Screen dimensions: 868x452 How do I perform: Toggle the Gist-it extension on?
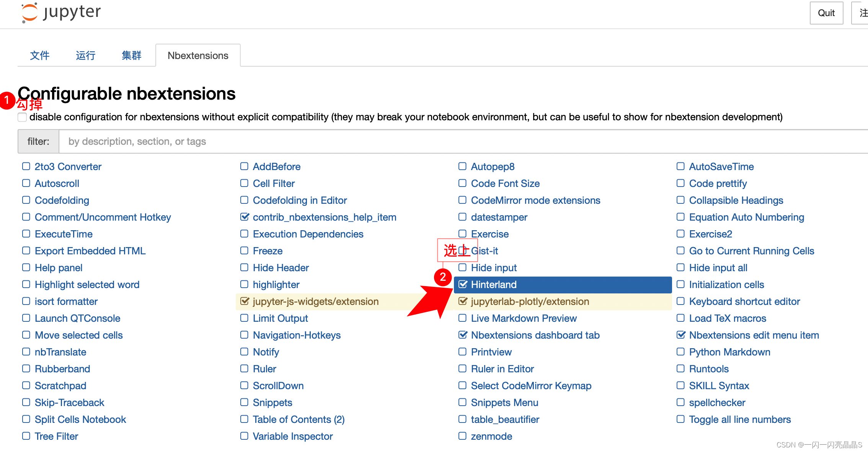(463, 251)
